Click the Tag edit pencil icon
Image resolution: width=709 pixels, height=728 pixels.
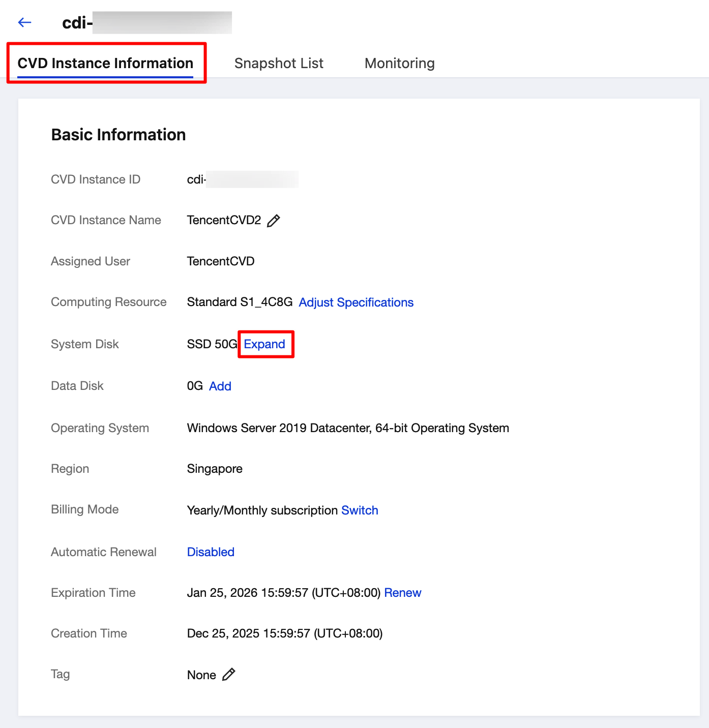[229, 675]
